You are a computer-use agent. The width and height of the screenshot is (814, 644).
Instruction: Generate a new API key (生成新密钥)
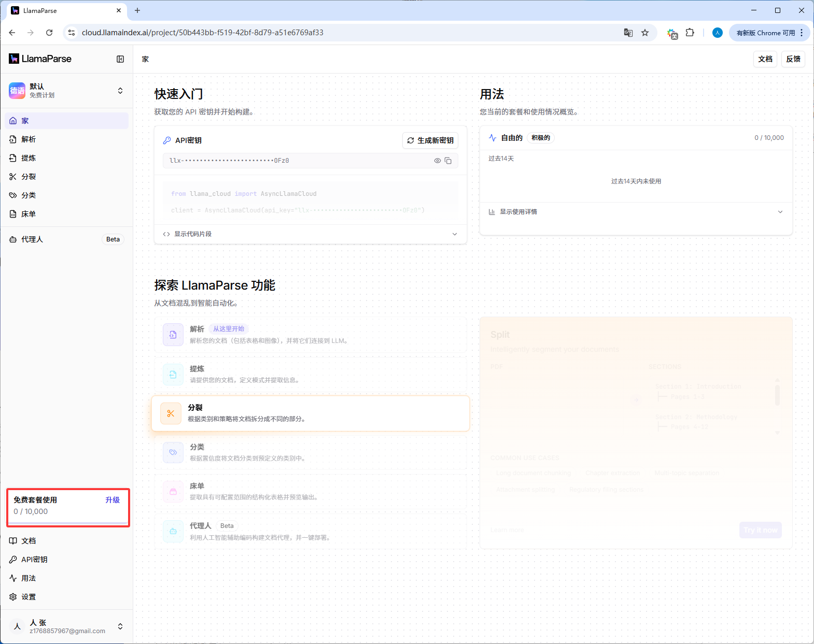pos(430,140)
